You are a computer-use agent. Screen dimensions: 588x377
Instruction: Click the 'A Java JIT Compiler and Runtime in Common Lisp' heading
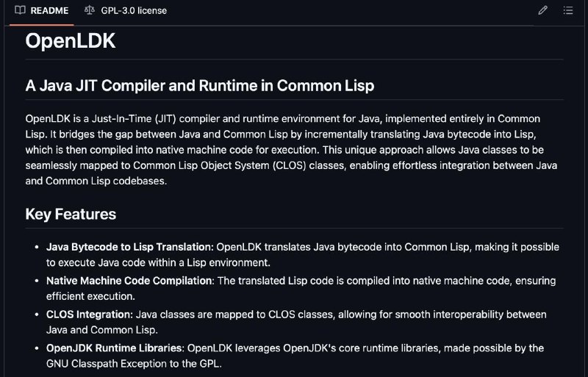pyautogui.click(x=200, y=85)
